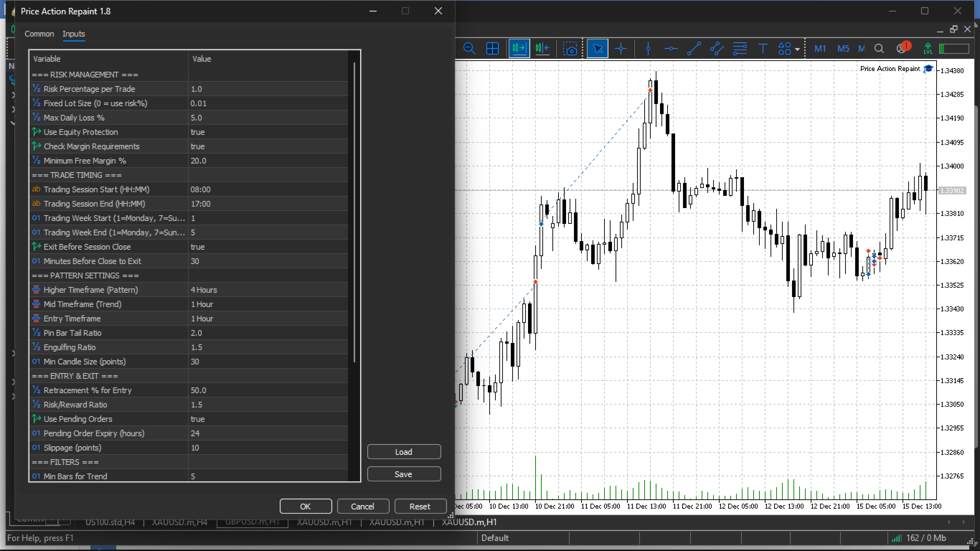Cancel the Price Action Repaint dialog
Screen dimensions: 980x551
pos(363,507)
